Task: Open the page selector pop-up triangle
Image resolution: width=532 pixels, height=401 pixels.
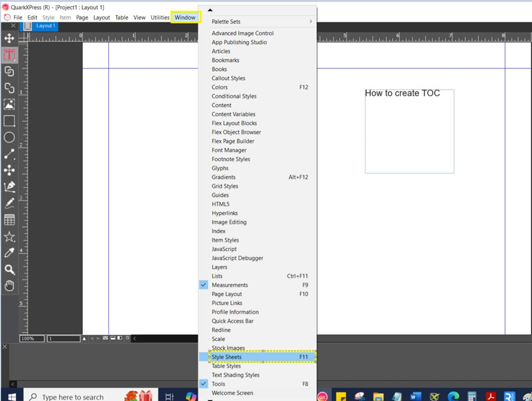Action: point(84,338)
